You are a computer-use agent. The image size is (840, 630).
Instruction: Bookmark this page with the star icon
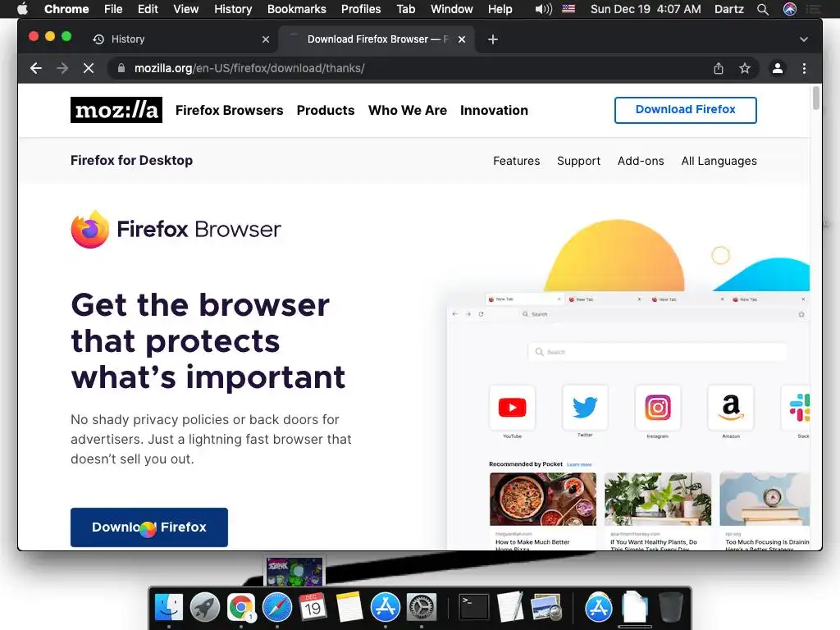pos(745,68)
